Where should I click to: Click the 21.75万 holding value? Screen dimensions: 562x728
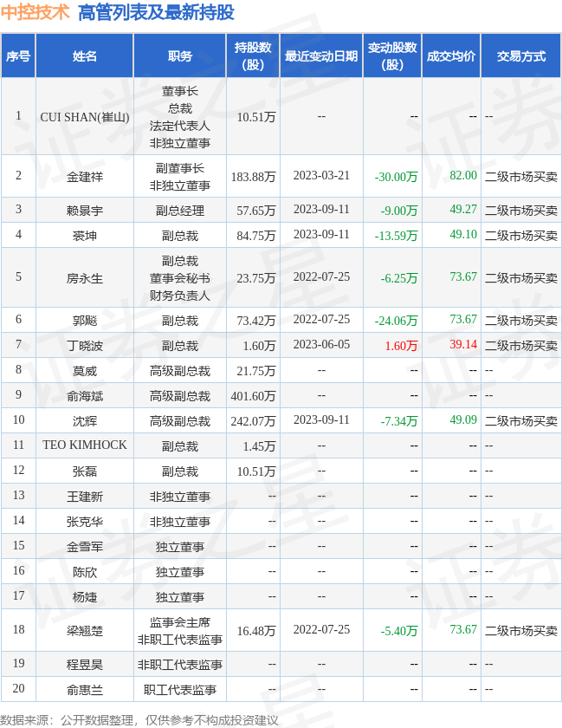coord(256,371)
